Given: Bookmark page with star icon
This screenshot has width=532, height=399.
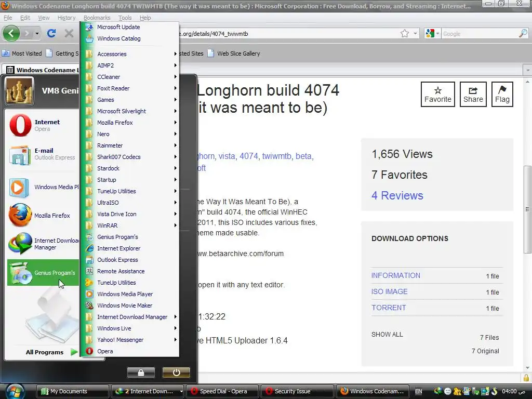Looking at the screenshot, I should point(404,34).
